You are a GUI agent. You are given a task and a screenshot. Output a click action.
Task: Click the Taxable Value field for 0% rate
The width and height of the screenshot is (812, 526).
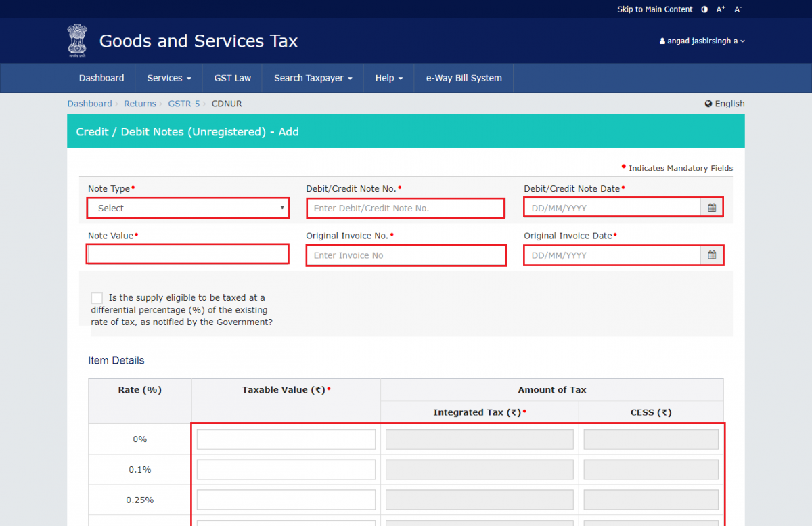(x=286, y=439)
